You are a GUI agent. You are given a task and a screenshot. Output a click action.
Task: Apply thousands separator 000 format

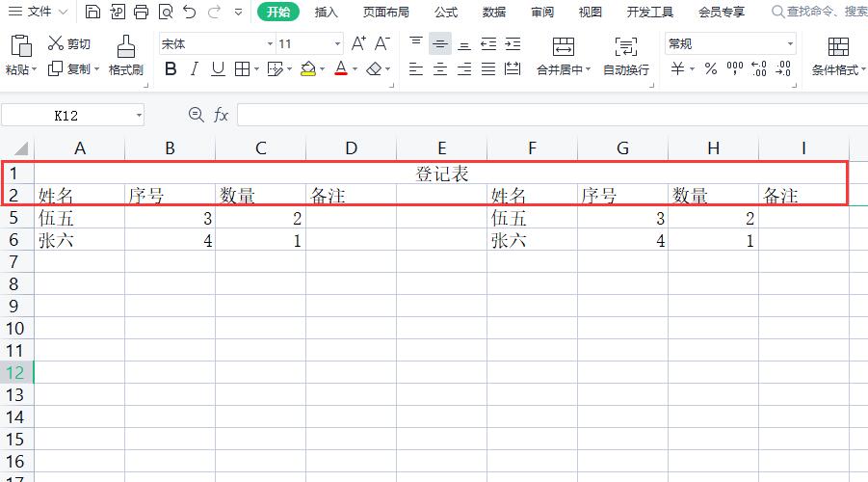tap(735, 69)
